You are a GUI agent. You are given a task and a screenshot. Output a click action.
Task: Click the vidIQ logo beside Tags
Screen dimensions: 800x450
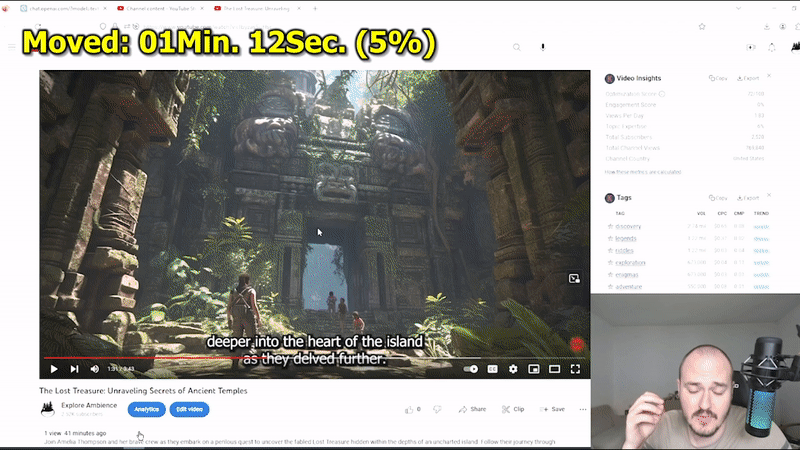[x=609, y=198]
